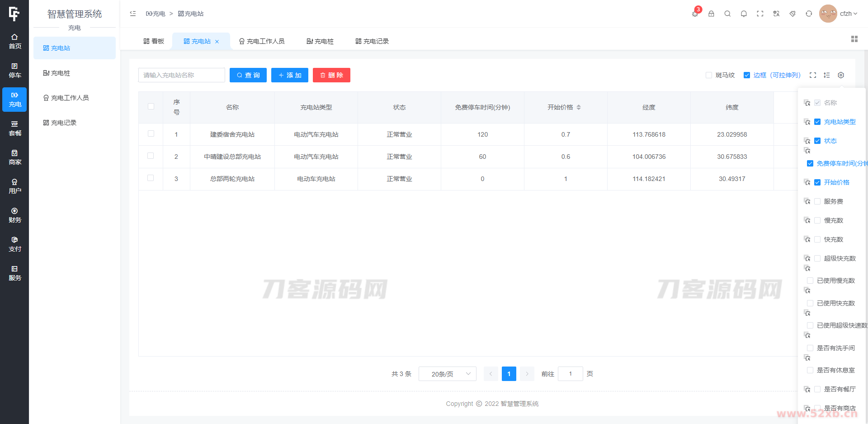The width and height of the screenshot is (868, 424).
Task: Uncheck the 状态 column checkbox
Action: click(x=817, y=141)
